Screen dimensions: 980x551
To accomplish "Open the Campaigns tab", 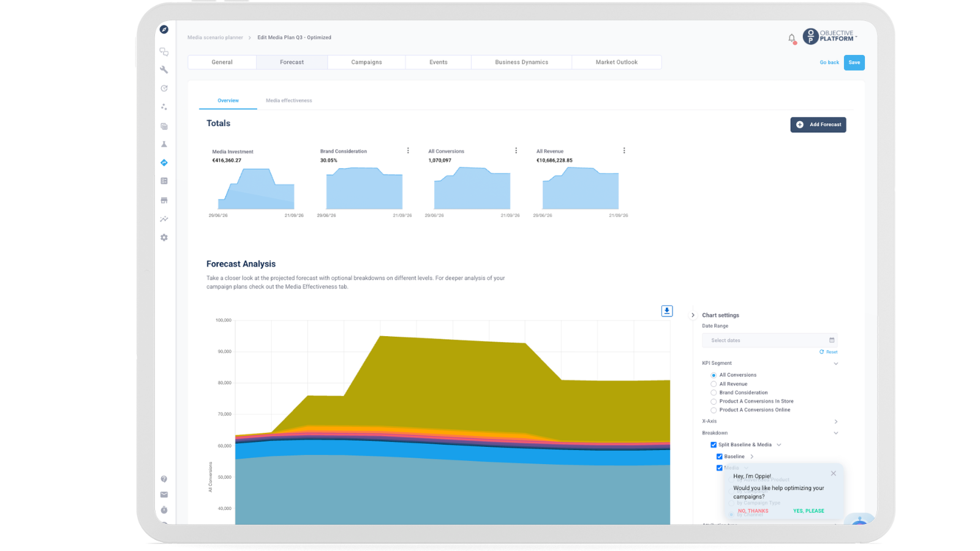I will click(x=366, y=62).
